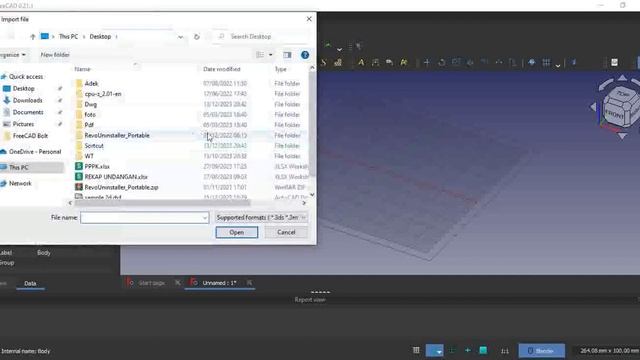
Task: Select the PPPK.xlsx file
Action: 97,167
